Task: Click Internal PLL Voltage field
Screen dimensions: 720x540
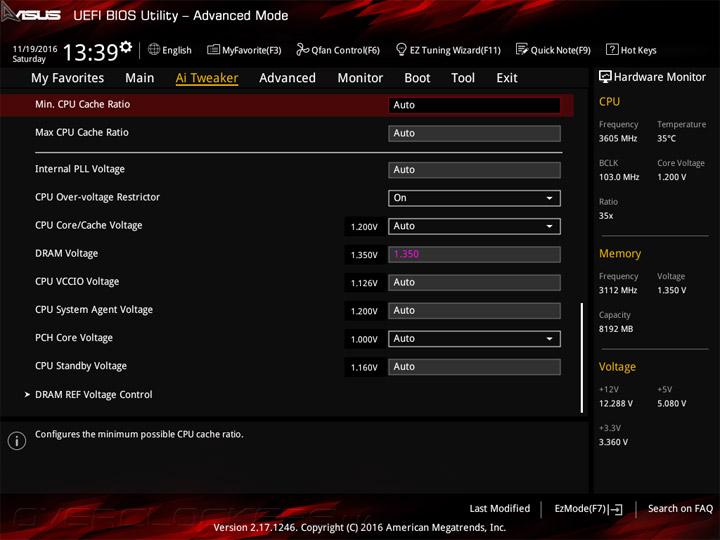Action: [474, 170]
